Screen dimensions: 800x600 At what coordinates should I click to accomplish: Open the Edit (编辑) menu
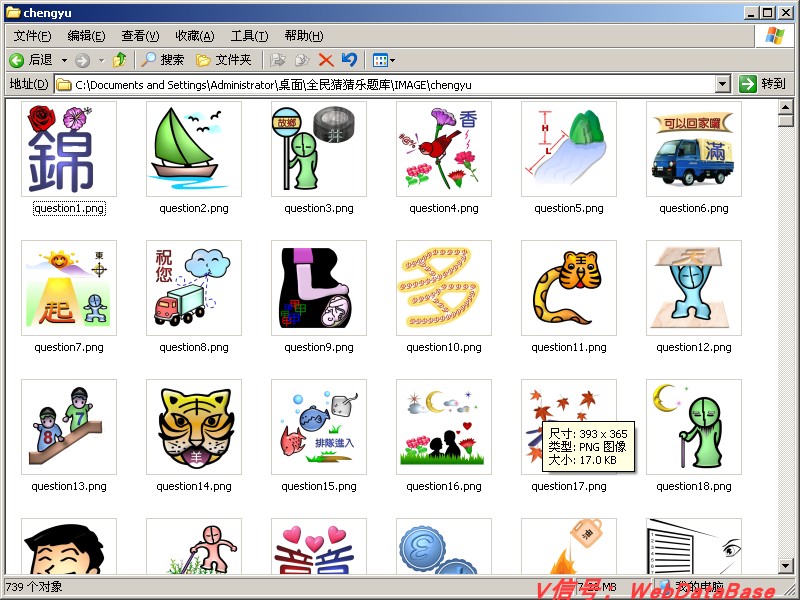tap(86, 36)
